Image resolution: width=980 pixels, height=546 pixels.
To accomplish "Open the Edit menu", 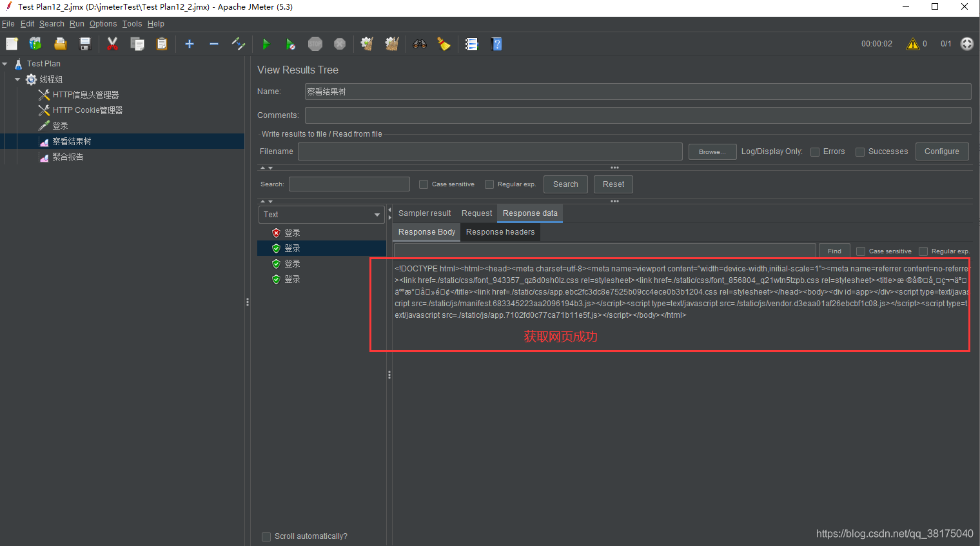I will [27, 24].
